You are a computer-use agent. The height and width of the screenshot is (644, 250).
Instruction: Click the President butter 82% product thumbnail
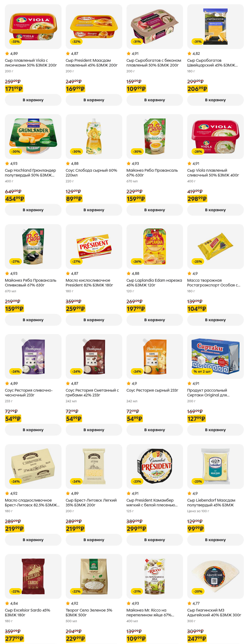coord(94,246)
